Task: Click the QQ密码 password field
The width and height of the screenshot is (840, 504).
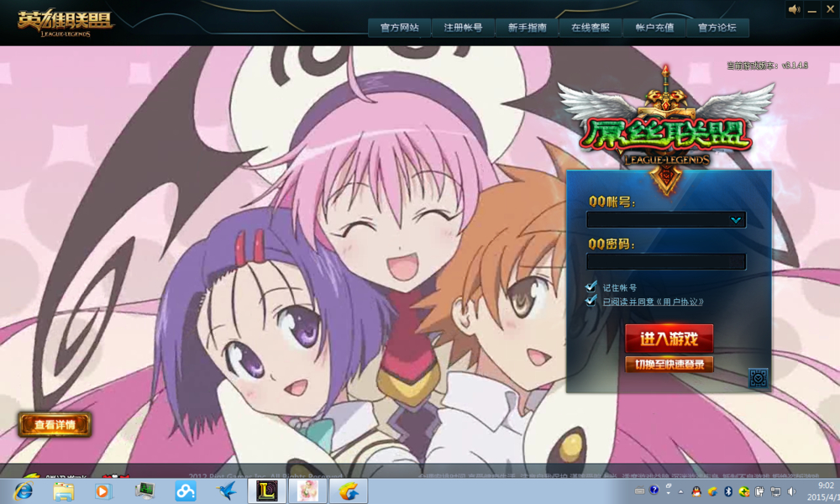Action: pos(666,261)
